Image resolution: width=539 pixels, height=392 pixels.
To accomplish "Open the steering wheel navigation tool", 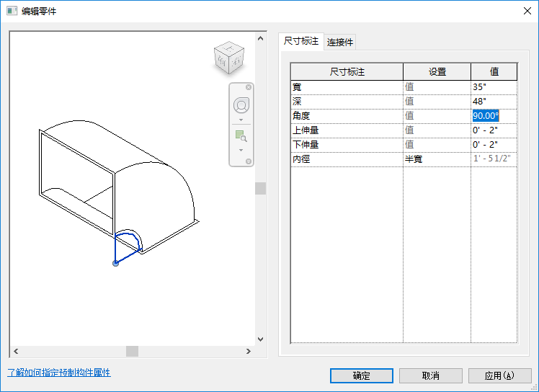I will tap(241, 105).
